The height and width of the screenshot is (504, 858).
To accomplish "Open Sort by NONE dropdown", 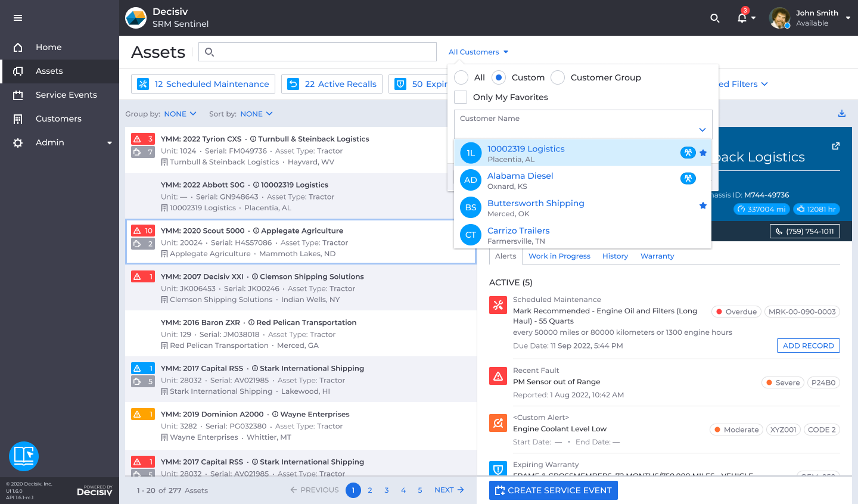I will click(x=257, y=114).
